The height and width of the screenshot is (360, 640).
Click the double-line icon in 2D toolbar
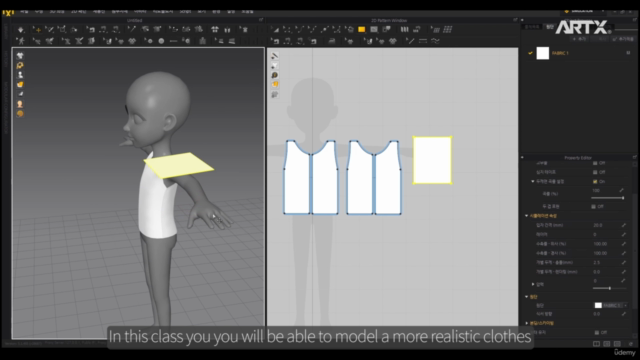[x=423, y=41]
